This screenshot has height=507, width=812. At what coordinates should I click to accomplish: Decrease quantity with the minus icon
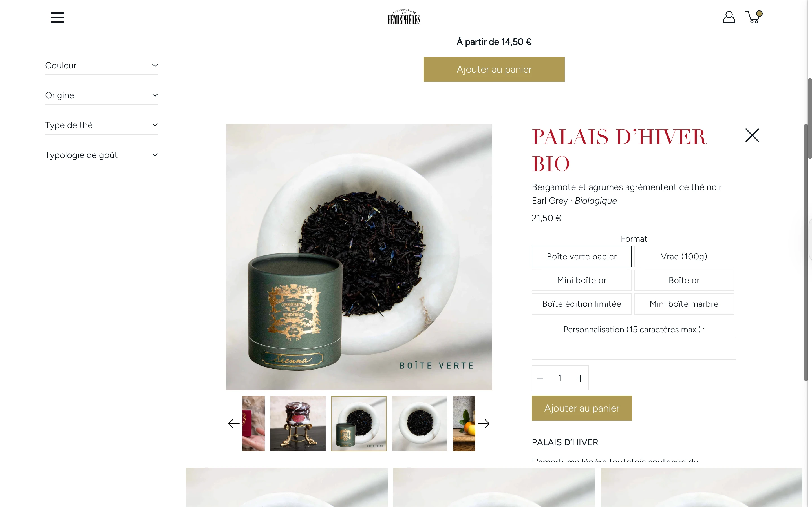click(x=540, y=379)
